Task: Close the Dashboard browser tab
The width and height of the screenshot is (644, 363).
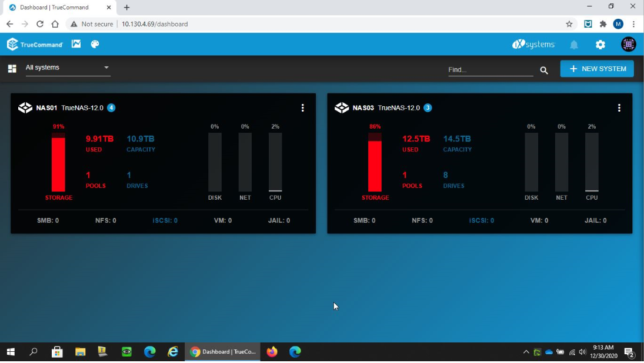Action: 109,8
